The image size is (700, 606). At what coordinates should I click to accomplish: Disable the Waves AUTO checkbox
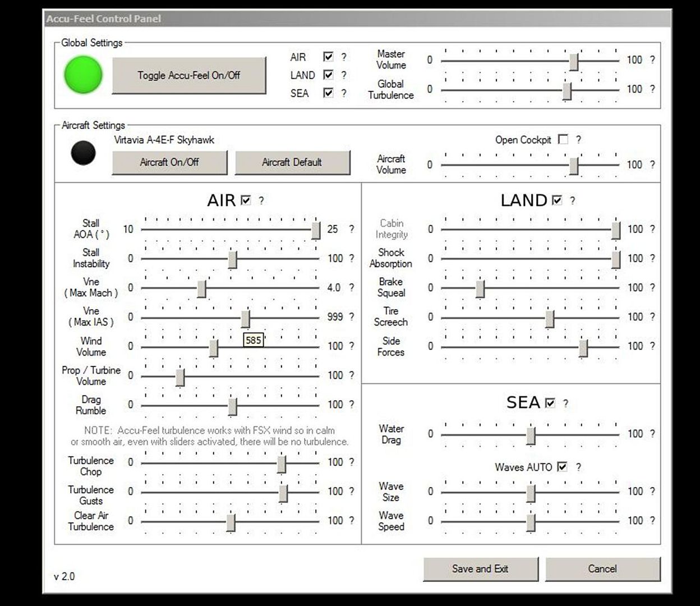[x=563, y=467]
